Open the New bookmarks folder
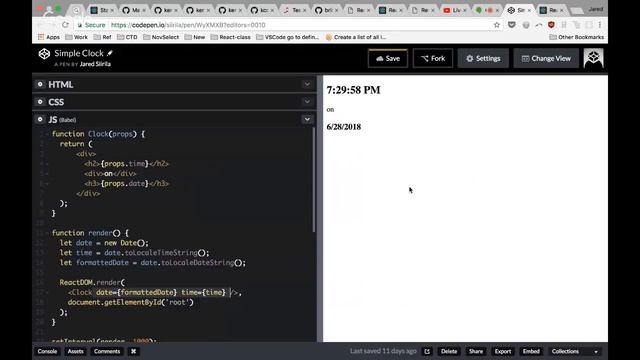The height and width of the screenshot is (360, 640). 195,37
